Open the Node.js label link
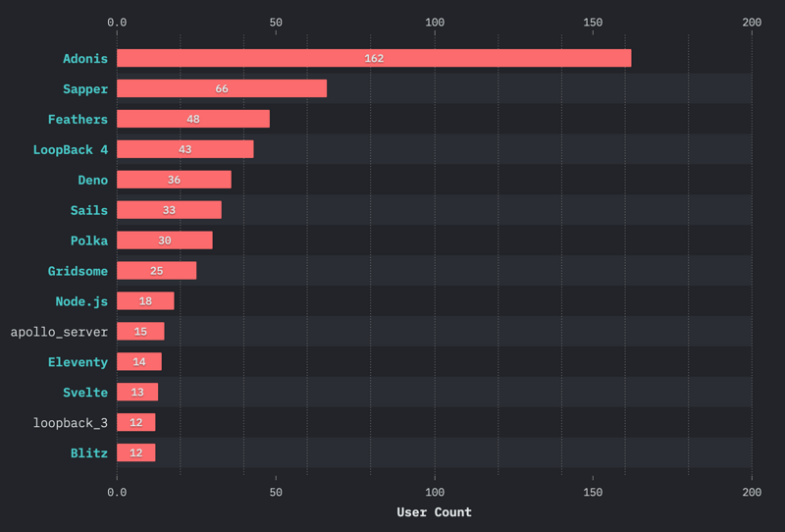This screenshot has height=532, width=785. click(x=81, y=301)
